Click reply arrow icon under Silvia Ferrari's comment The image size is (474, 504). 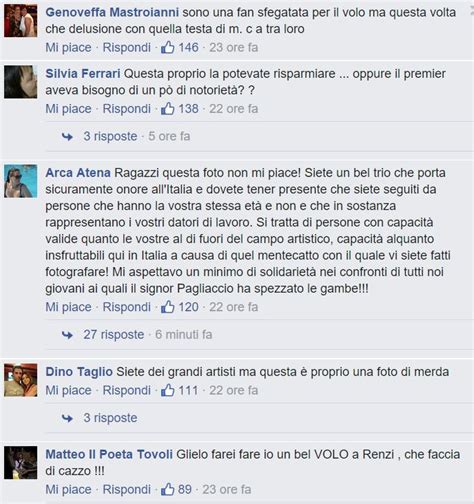tap(67, 136)
